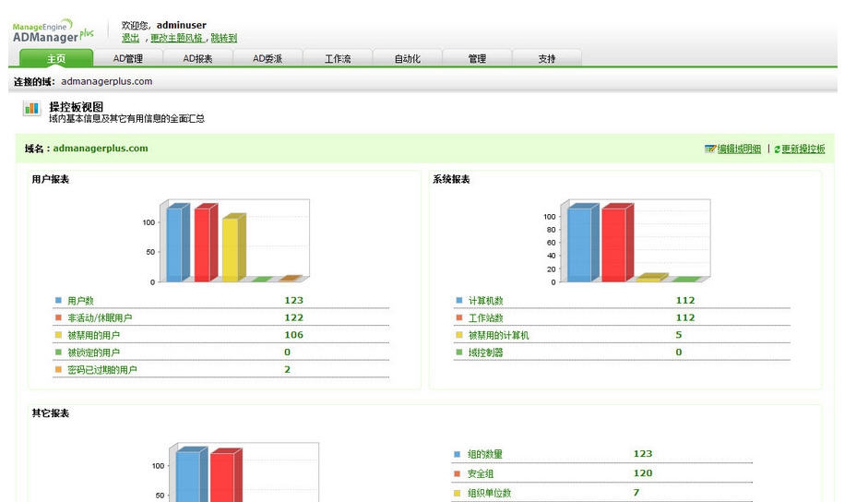Click the yellow 被禁用的用户 legend swatch
The image size is (868, 502).
tap(58, 335)
